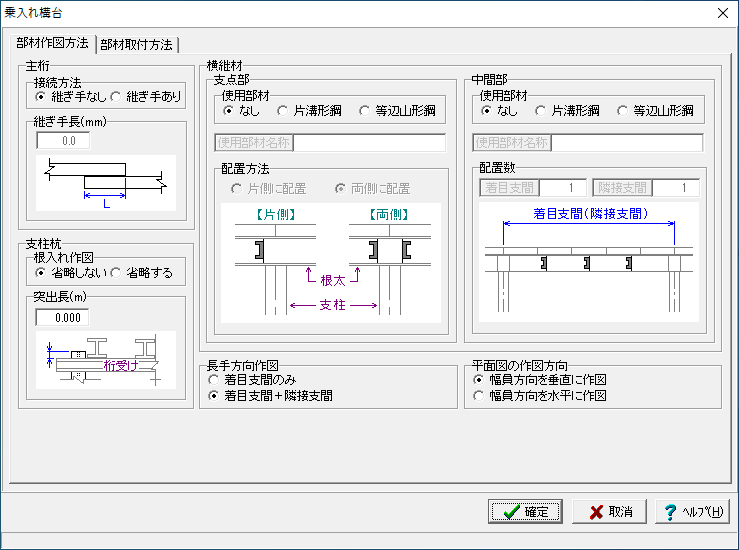The height and width of the screenshot is (550, 739).
Task: Select 等辺山形鋼 in 中間部 使用部材
Action: point(656,111)
